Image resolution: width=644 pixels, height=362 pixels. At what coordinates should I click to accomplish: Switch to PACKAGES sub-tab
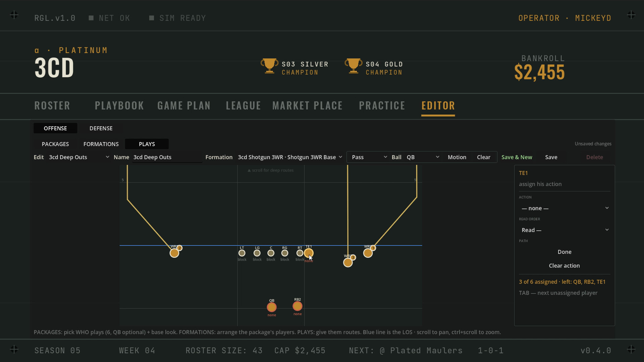tap(55, 144)
